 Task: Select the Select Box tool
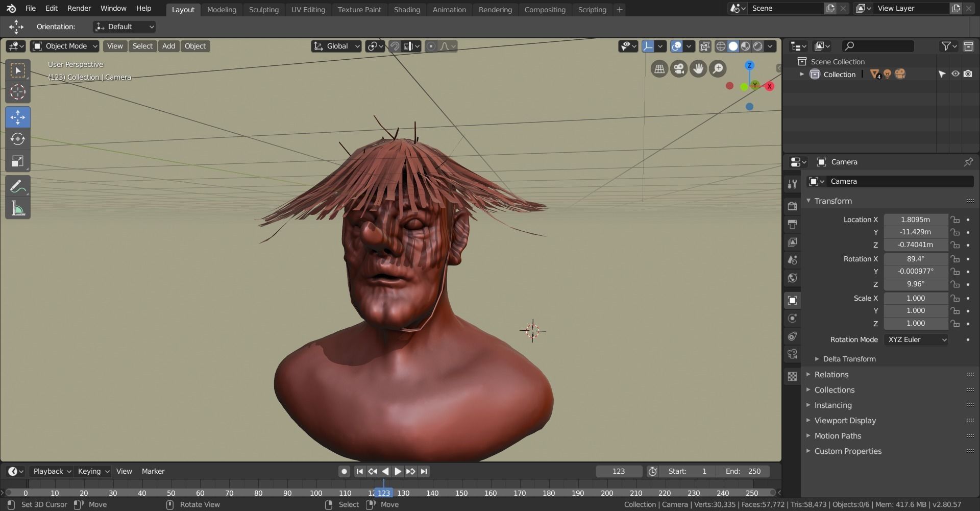pyautogui.click(x=18, y=70)
